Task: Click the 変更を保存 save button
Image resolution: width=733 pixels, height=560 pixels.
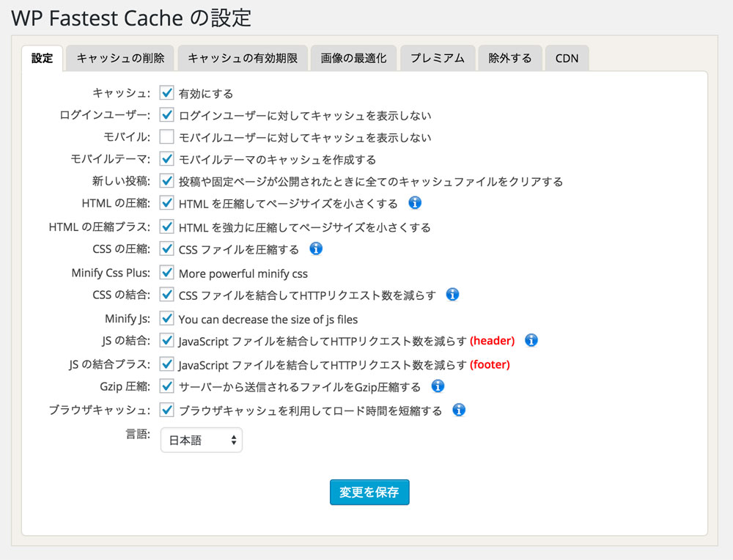Action: (369, 493)
